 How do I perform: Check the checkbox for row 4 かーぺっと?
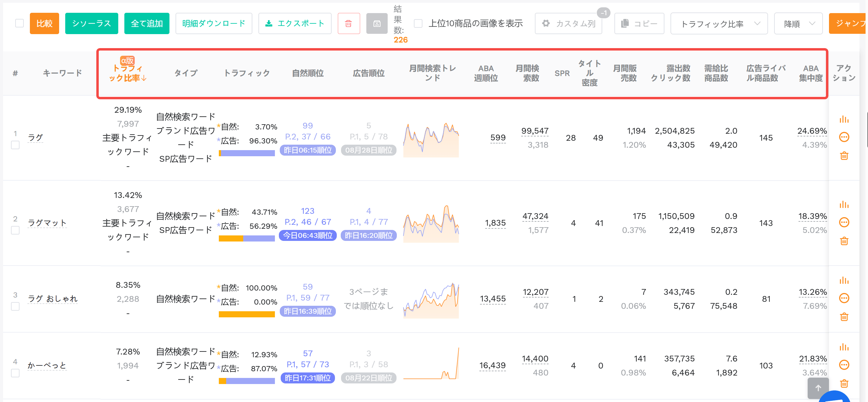coord(15,373)
